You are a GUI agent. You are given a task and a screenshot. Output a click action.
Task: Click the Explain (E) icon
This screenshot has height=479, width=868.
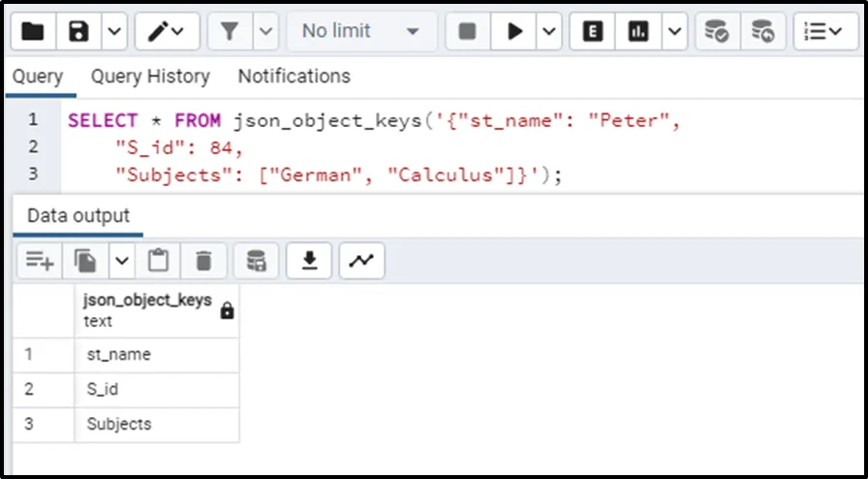tap(593, 32)
